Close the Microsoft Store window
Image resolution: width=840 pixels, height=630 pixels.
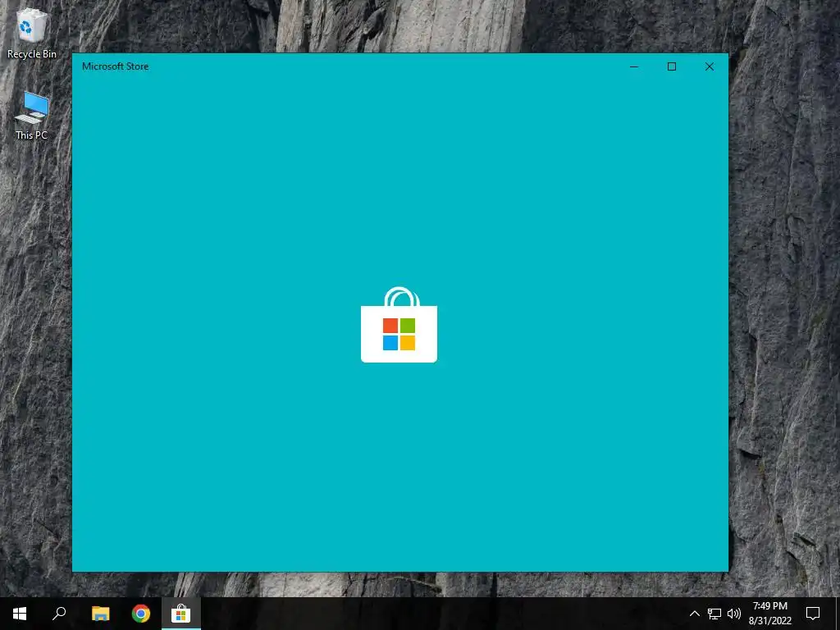tap(710, 66)
